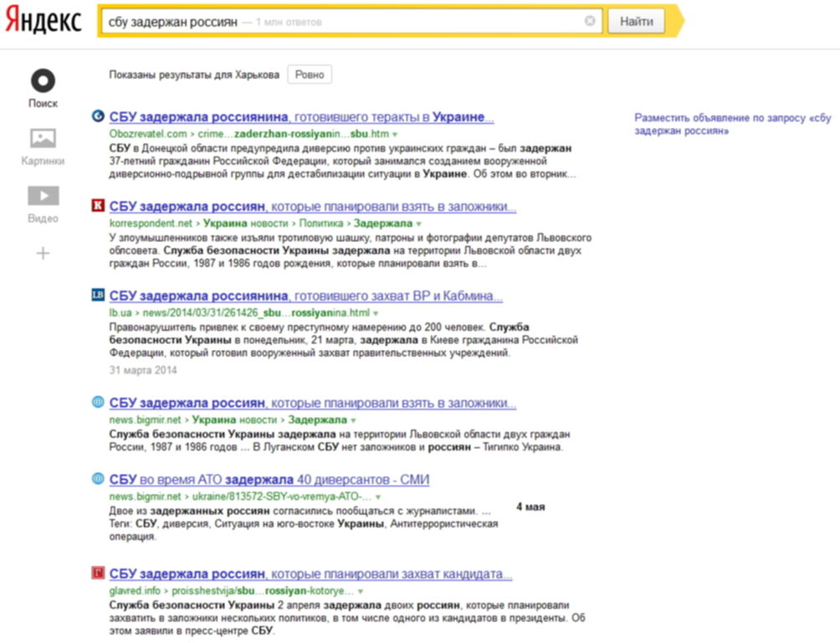The height and width of the screenshot is (643, 840).
Task: Click 'Разместить объявление по запросу' link
Action: coord(733,124)
